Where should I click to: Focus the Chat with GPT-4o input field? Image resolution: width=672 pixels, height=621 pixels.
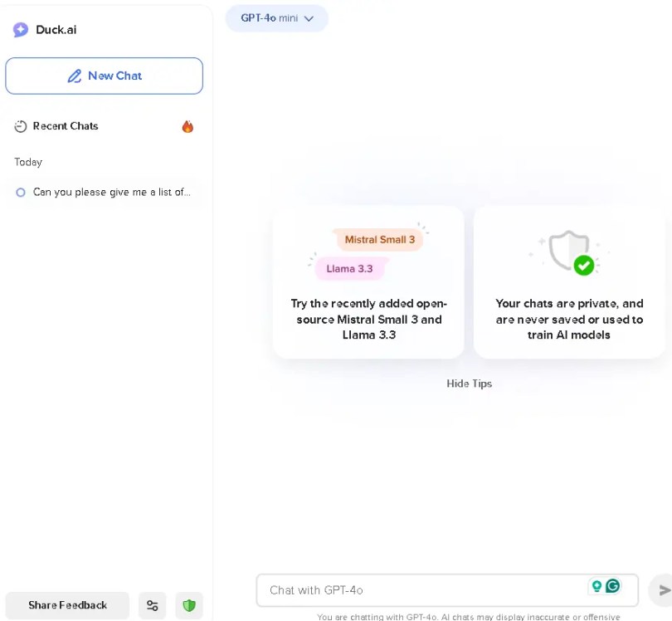(x=447, y=590)
